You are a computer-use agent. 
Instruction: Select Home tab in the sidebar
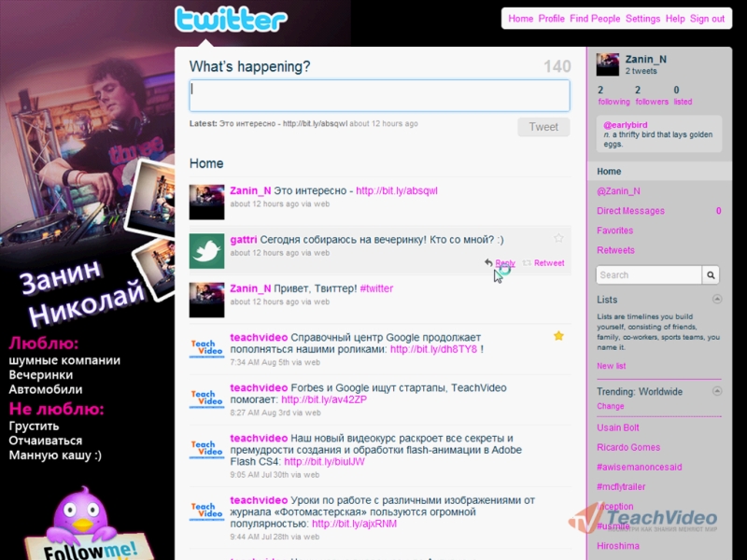[659, 172]
